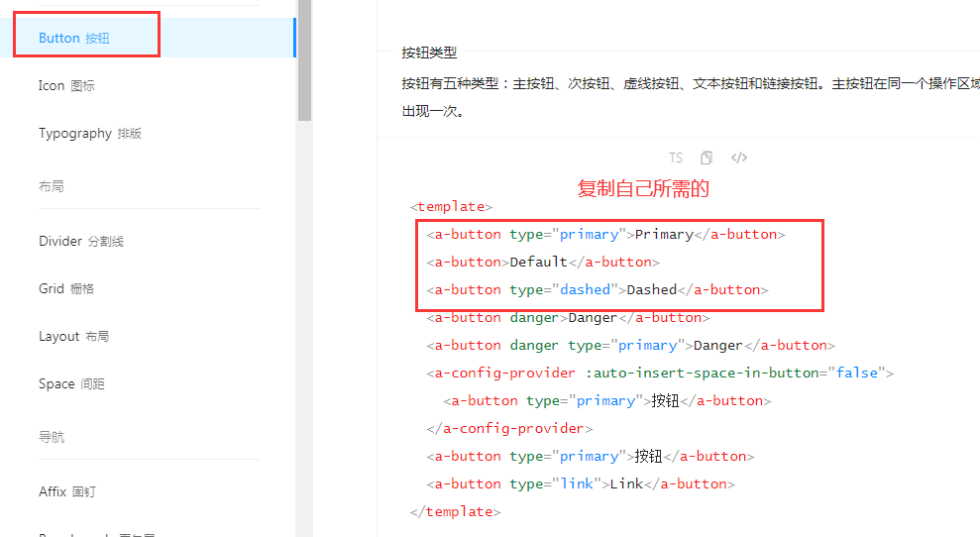Click the Dashed a-button code line
Viewport: 980px width, 537px height.
tap(597, 289)
